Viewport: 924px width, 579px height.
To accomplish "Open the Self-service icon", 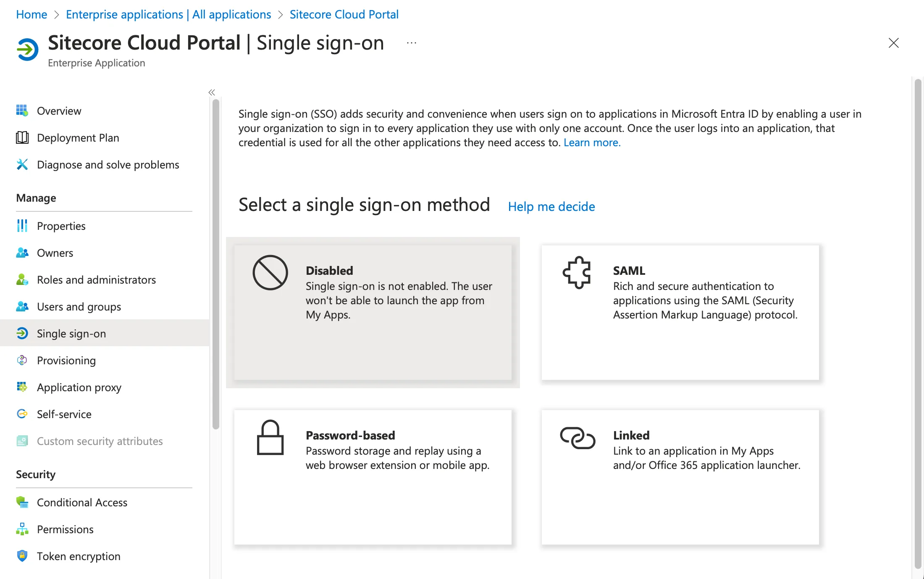I will [x=22, y=413].
